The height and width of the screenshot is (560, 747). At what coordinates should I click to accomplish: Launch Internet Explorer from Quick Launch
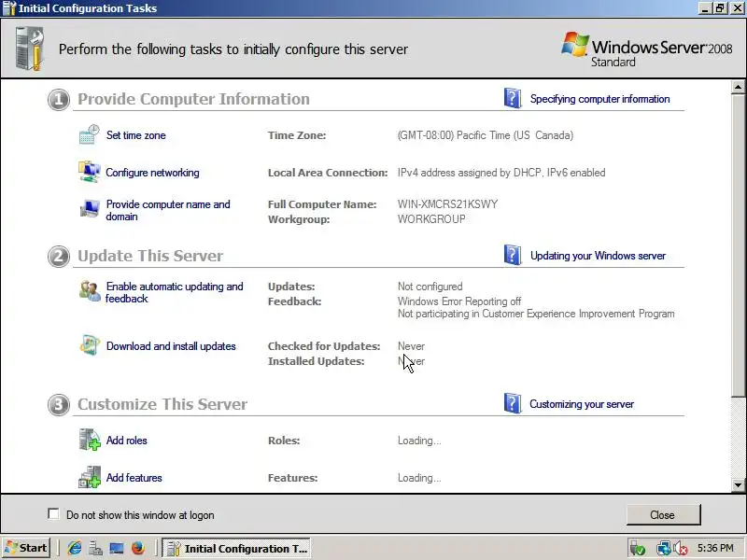pyautogui.click(x=75, y=548)
